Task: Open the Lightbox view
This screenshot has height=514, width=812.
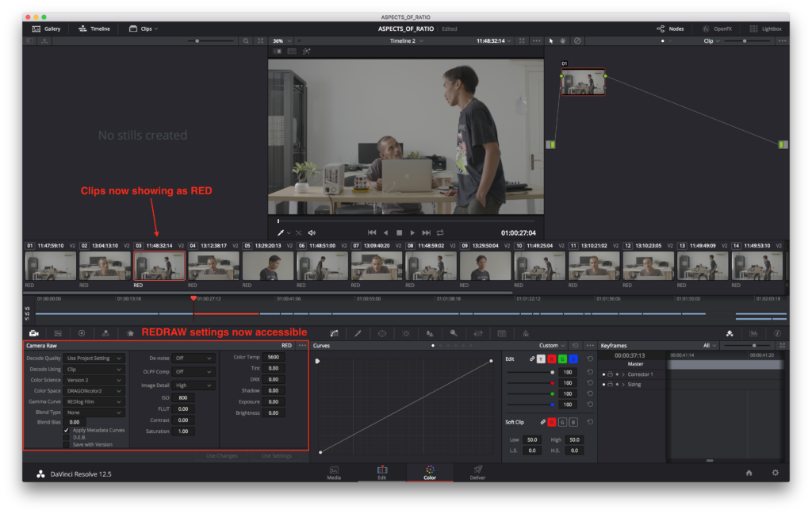Action: (x=766, y=29)
